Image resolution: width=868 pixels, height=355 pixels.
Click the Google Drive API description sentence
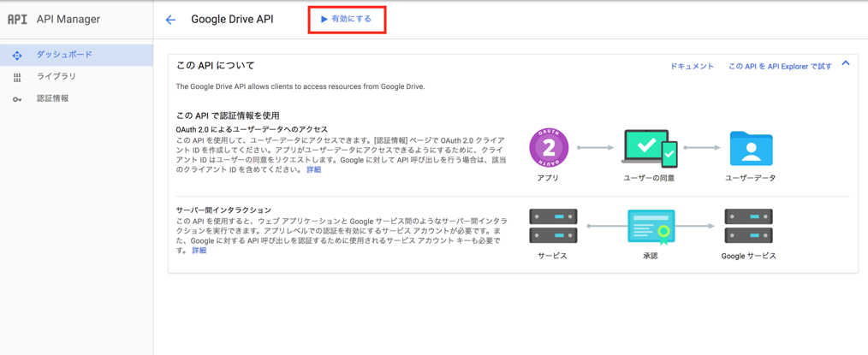coord(300,86)
